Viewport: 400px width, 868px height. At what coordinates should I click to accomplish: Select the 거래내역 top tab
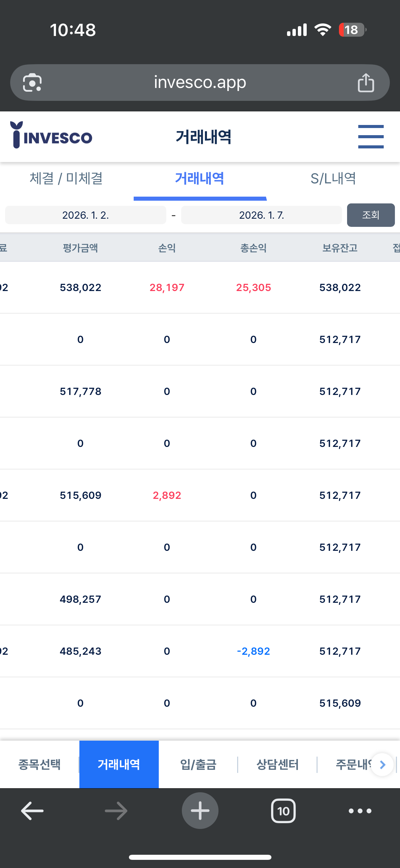(x=200, y=178)
